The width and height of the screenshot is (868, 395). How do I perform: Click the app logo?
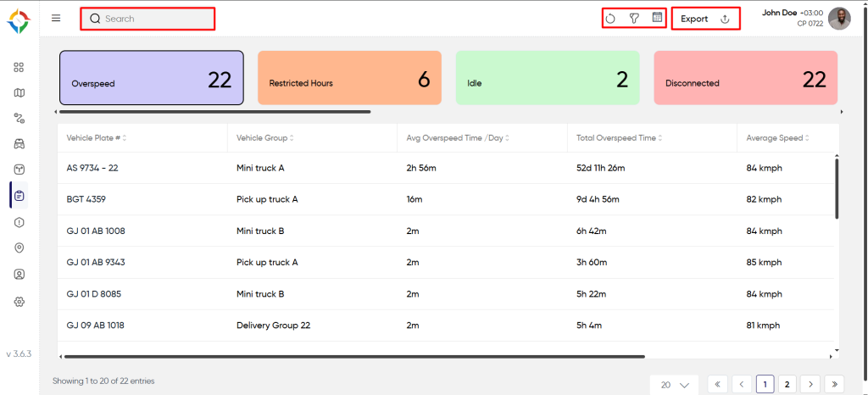[19, 20]
